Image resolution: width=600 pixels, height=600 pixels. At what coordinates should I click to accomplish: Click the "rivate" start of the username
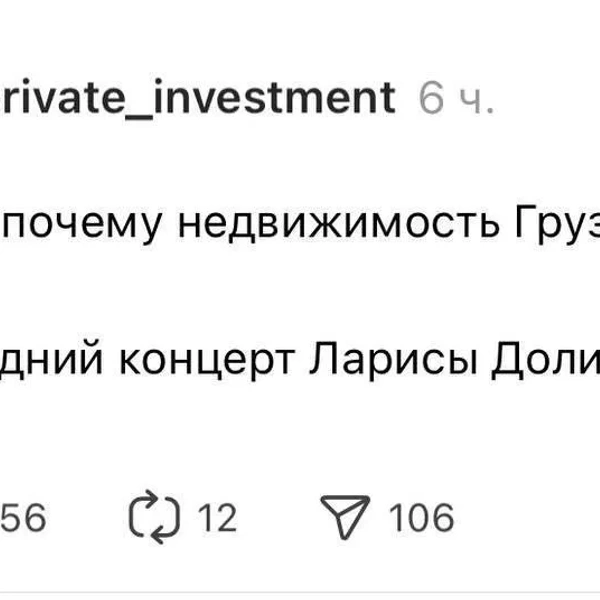(x=62, y=98)
